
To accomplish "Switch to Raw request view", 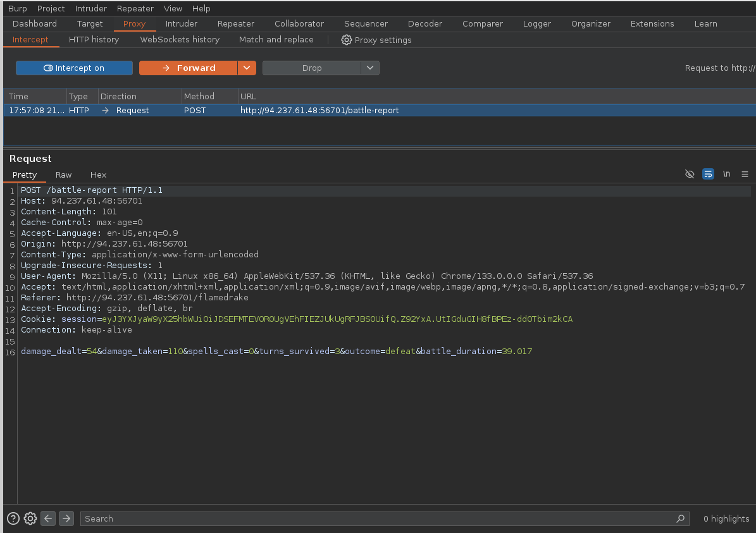I will coord(63,175).
